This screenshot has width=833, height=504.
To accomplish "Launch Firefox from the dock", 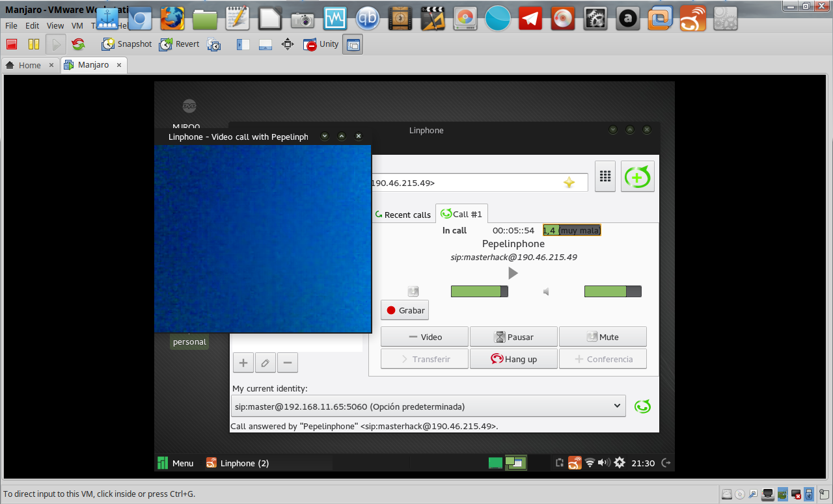I will pyautogui.click(x=172, y=18).
